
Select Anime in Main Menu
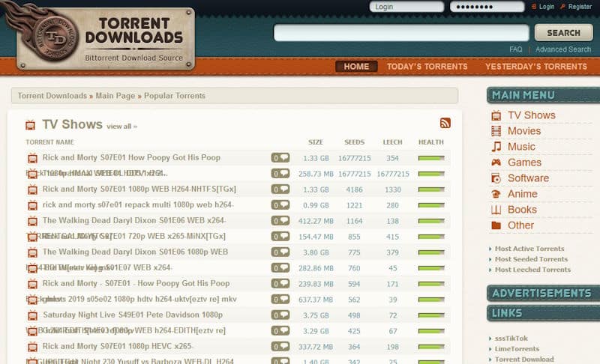click(522, 194)
